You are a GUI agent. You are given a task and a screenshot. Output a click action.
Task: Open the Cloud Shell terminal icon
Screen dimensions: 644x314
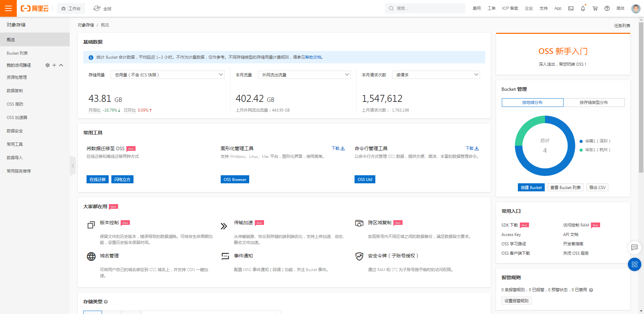(x=571, y=8)
